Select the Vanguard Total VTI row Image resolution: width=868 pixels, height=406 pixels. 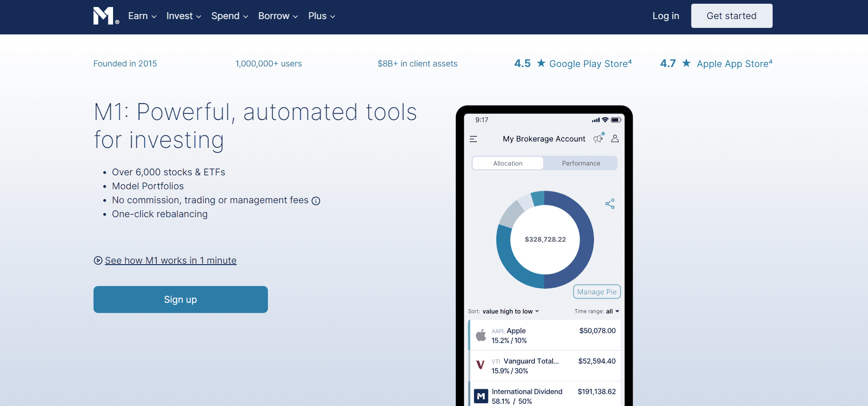pyautogui.click(x=545, y=366)
